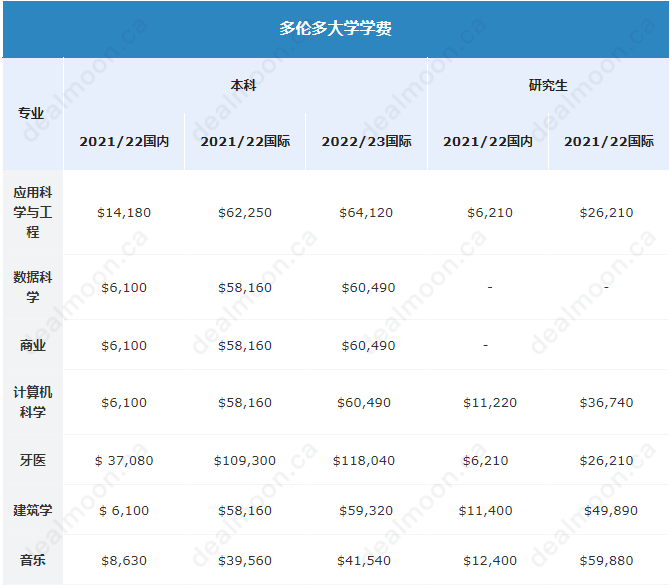Image resolution: width=670 pixels, height=588 pixels.
Task: Click the $118,040 tuition cell
Action: [364, 461]
